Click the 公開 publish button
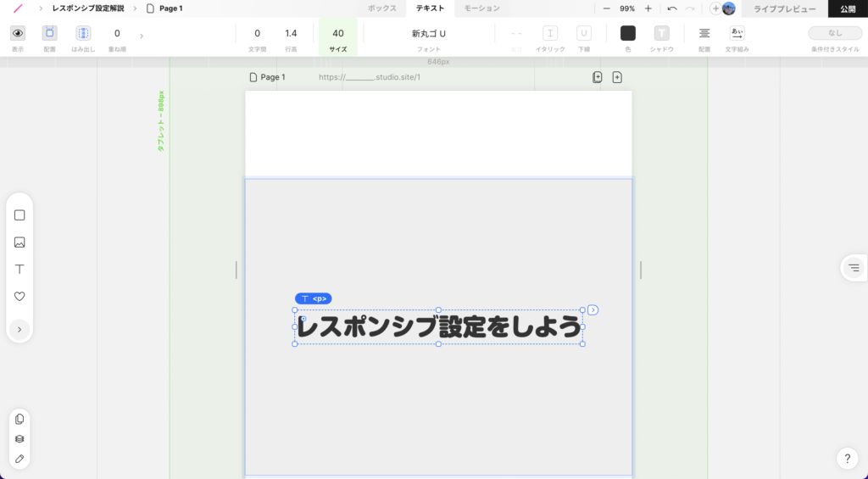Viewport: 868px width, 479px height. click(x=848, y=8)
